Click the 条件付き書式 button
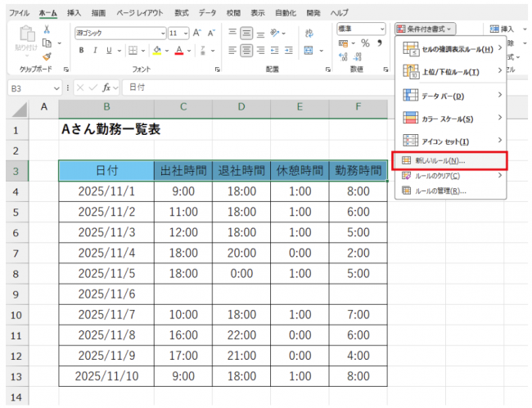Screen dimensions: 532x408 tap(424, 29)
